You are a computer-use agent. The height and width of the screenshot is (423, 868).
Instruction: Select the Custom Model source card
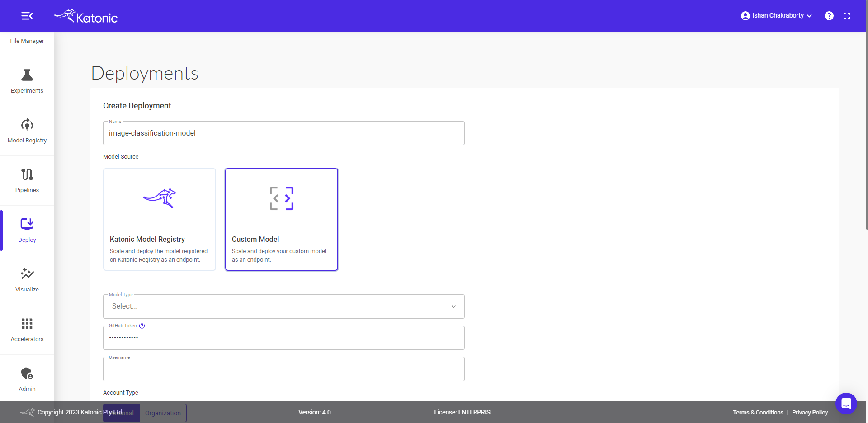282,220
